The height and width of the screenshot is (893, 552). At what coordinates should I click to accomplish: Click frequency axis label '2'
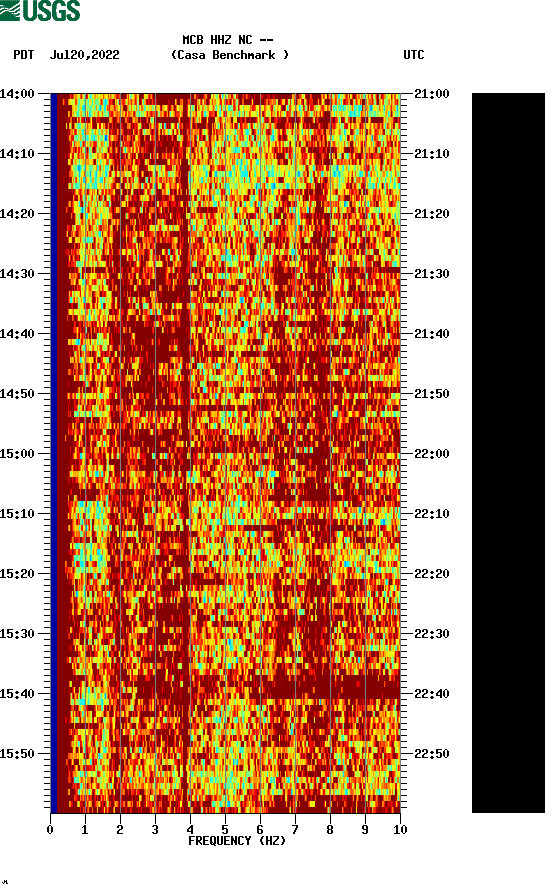(120, 830)
